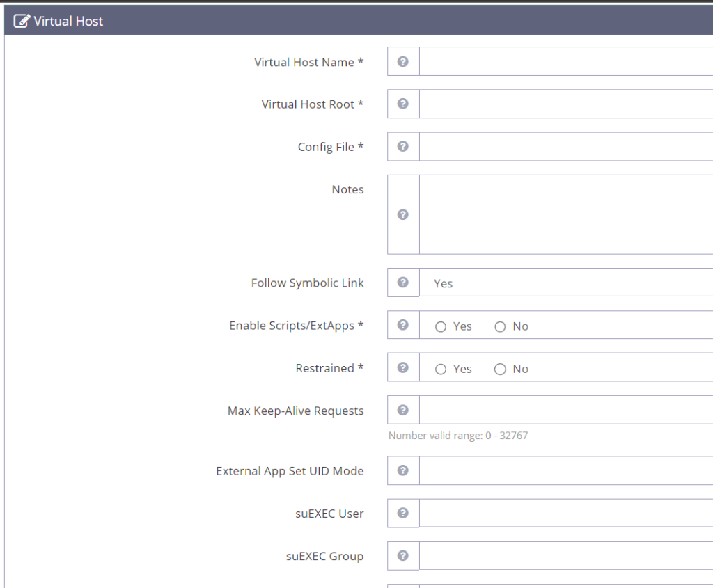
Task: Focus the Virtual Host Root field
Action: pyautogui.click(x=566, y=104)
